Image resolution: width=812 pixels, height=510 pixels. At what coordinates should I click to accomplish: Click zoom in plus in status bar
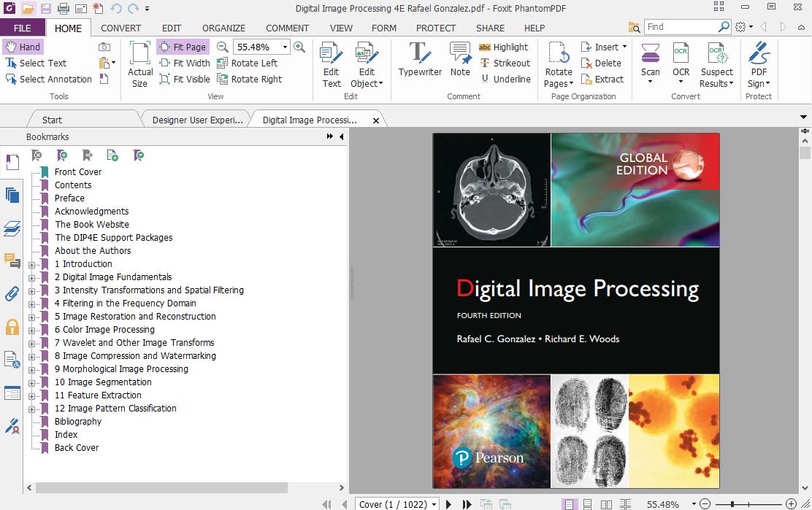(x=791, y=504)
